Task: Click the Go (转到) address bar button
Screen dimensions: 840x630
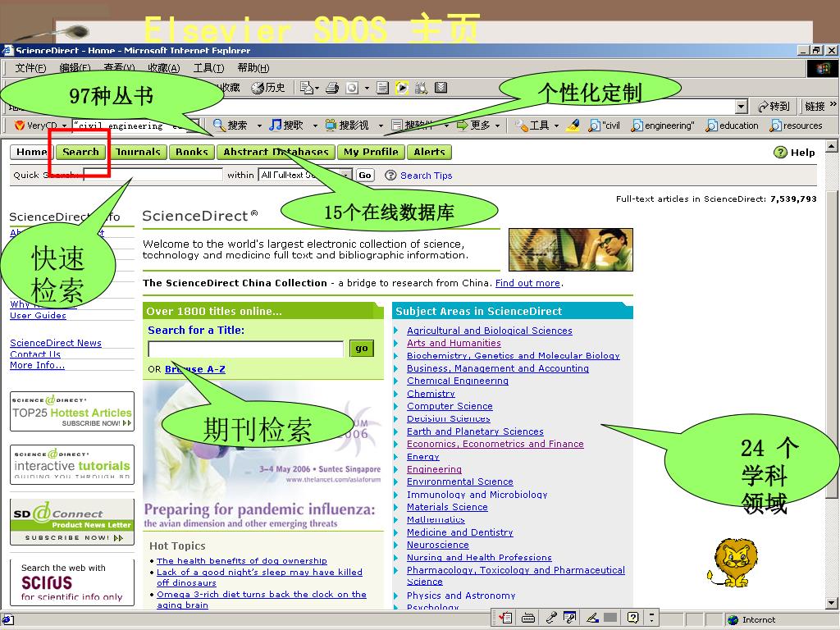Action: (x=774, y=106)
